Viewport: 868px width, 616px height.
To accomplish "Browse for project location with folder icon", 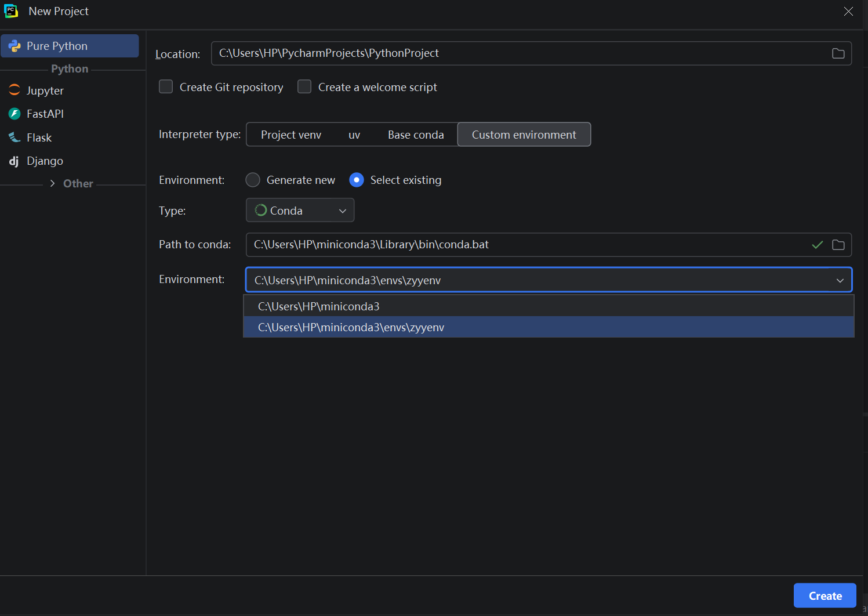I will click(x=838, y=53).
